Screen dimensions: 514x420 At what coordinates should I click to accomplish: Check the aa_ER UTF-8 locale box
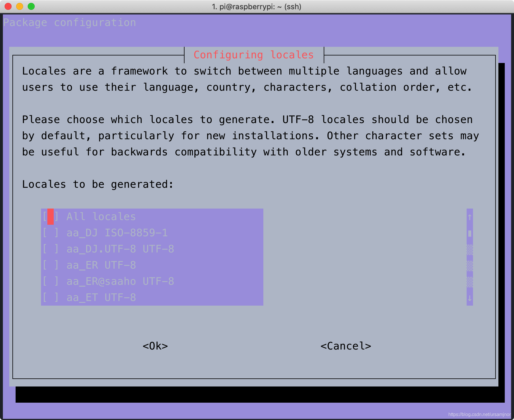coord(51,265)
